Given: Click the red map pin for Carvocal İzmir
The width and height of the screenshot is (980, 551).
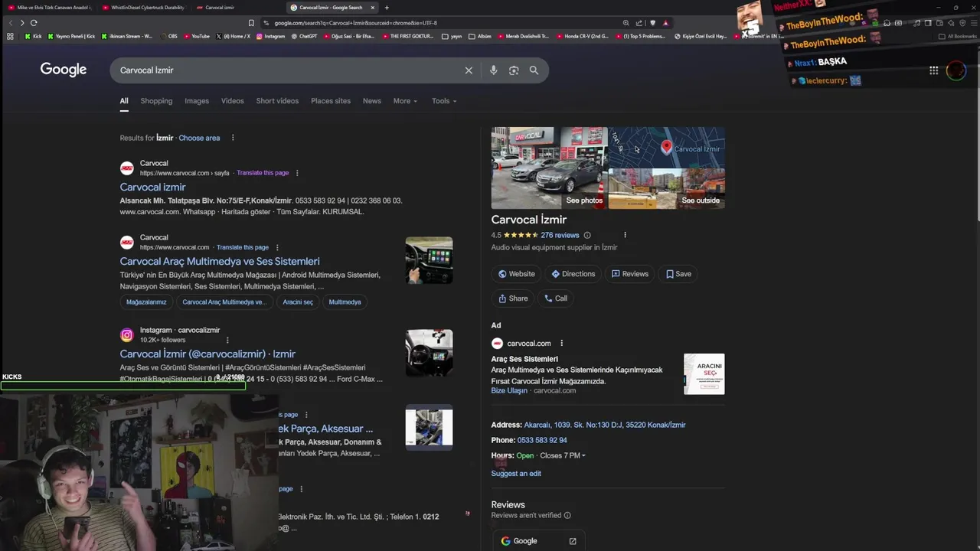Looking at the screenshot, I should pyautogui.click(x=666, y=146).
